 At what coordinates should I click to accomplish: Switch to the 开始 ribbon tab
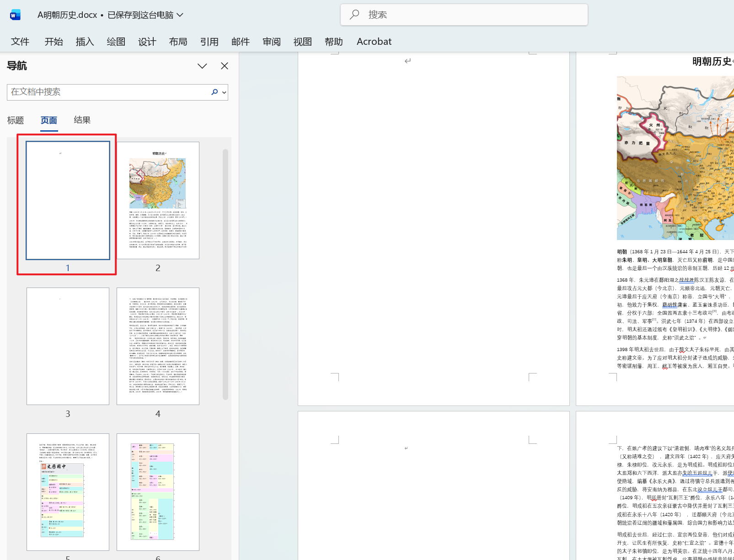click(54, 41)
